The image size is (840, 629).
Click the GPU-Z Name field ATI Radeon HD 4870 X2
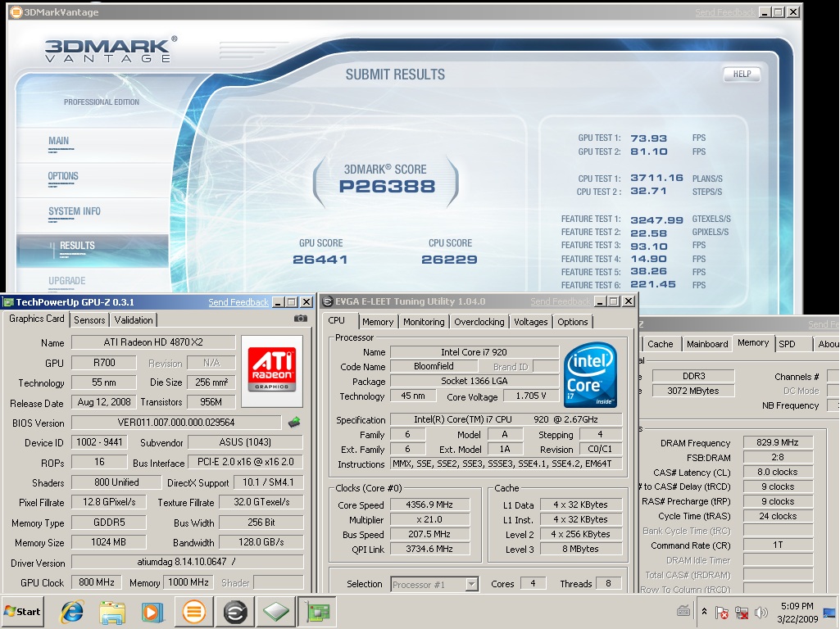click(x=153, y=342)
